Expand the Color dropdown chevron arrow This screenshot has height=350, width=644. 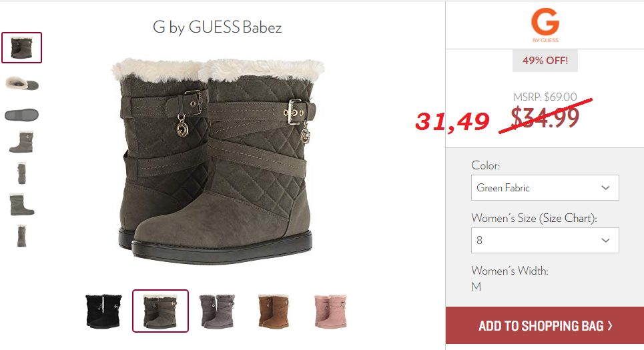coord(605,187)
